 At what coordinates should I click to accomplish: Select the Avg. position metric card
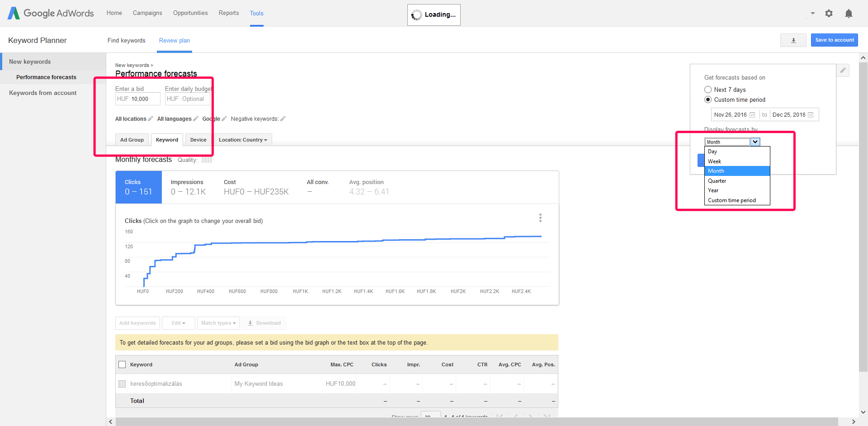pos(369,187)
